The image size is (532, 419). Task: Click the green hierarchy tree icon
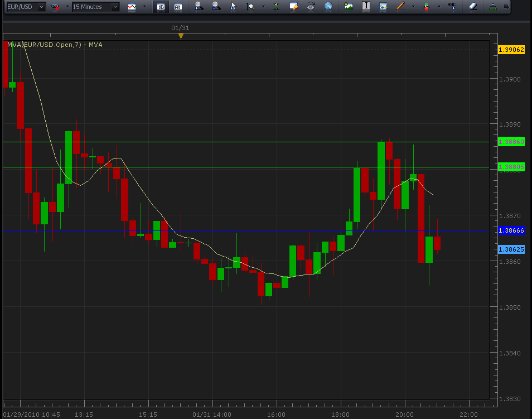click(493, 7)
